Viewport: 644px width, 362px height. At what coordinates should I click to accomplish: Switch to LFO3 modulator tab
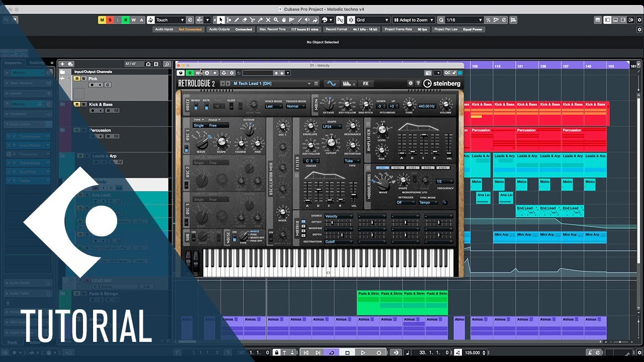coord(414,167)
